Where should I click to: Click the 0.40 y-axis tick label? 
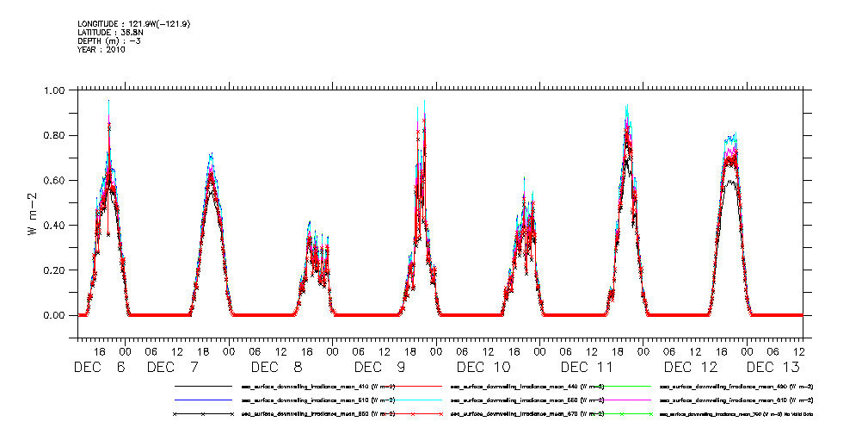pos(55,225)
